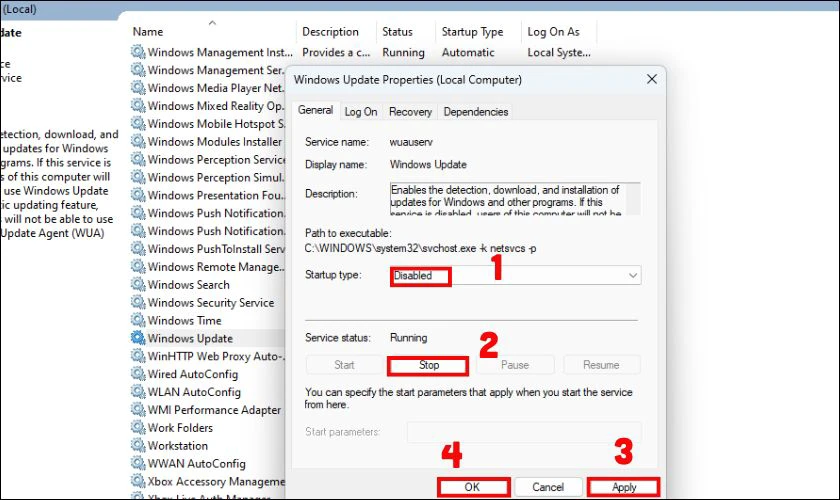Viewport: 840px width, 500px height.
Task: Confirm the properties with OK
Action: (472, 487)
